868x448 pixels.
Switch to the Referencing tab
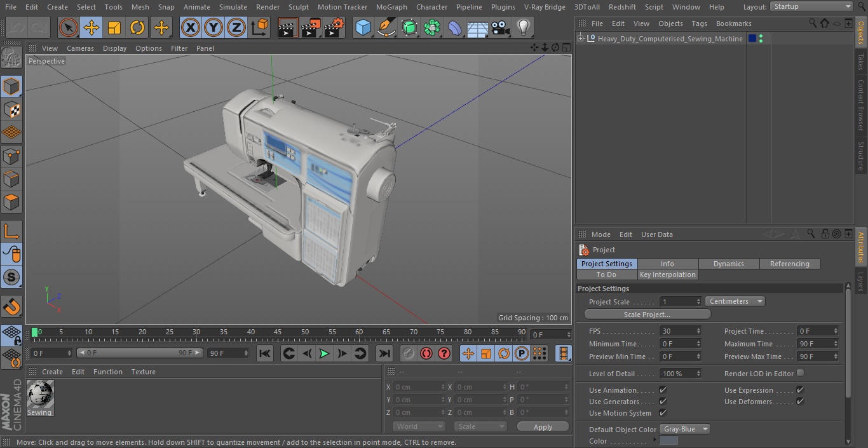pos(790,264)
